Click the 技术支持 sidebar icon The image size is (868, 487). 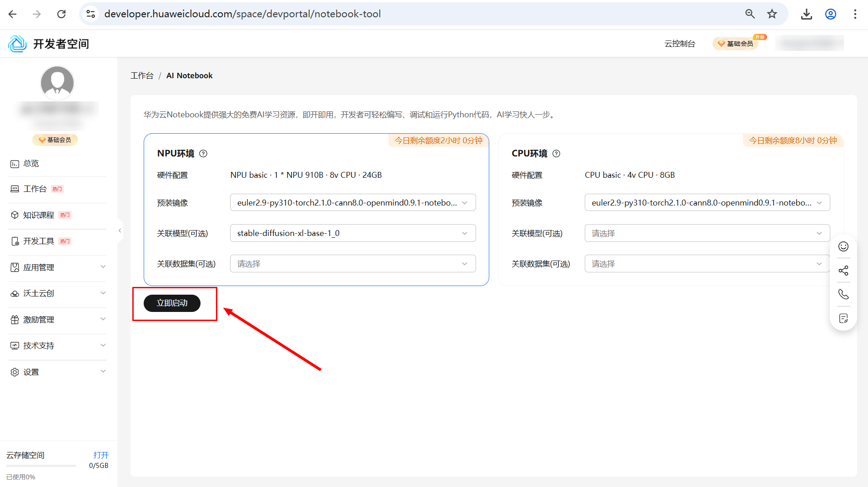tap(15, 346)
